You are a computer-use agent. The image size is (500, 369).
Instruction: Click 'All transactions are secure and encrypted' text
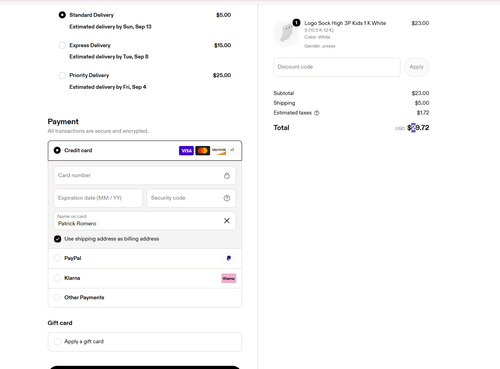98,131
